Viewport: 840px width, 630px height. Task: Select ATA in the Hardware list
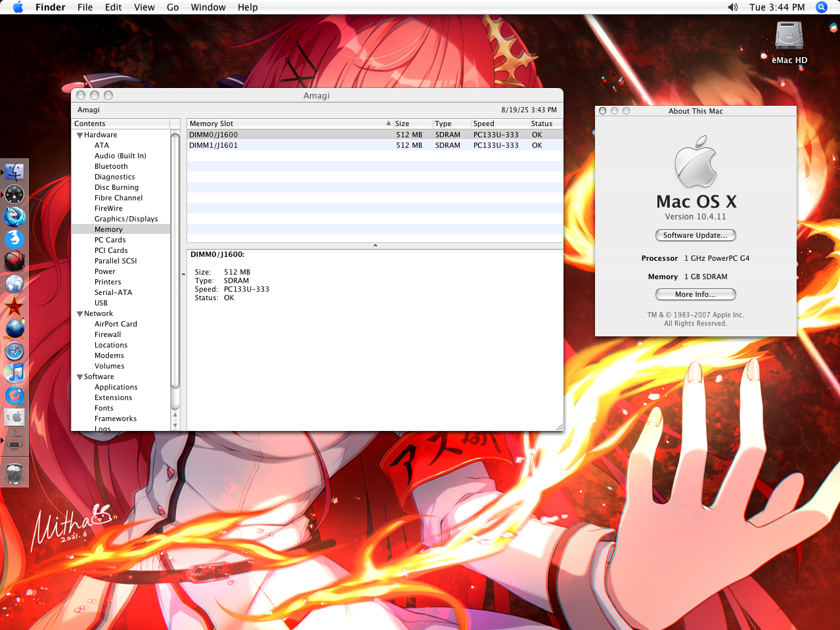102,145
